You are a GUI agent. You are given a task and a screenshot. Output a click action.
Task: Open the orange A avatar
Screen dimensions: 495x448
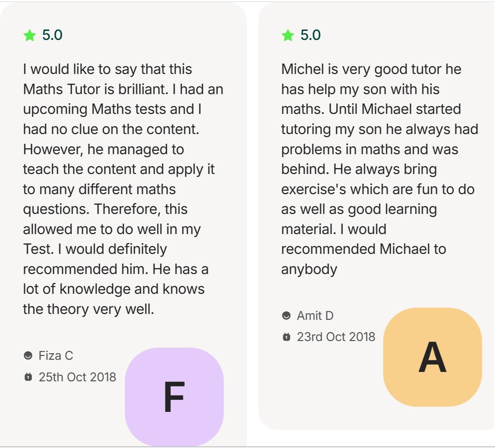coord(432,357)
